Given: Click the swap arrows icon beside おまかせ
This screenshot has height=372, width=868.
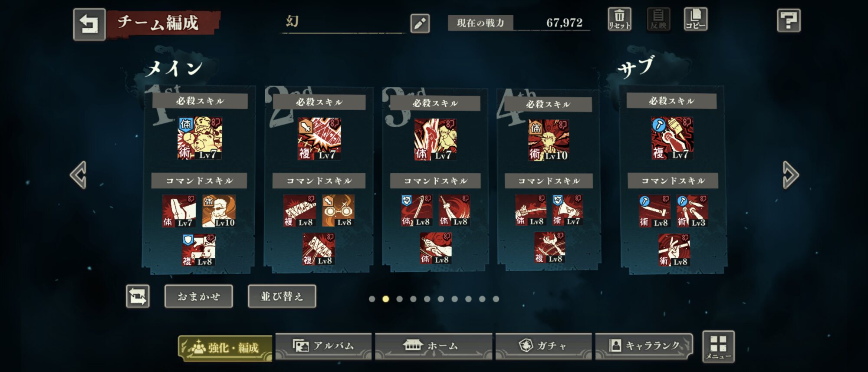Looking at the screenshot, I should click(138, 296).
